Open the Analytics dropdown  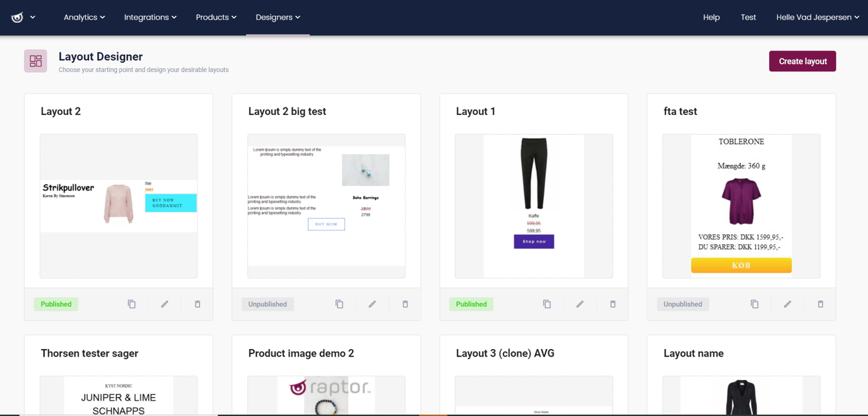(84, 17)
